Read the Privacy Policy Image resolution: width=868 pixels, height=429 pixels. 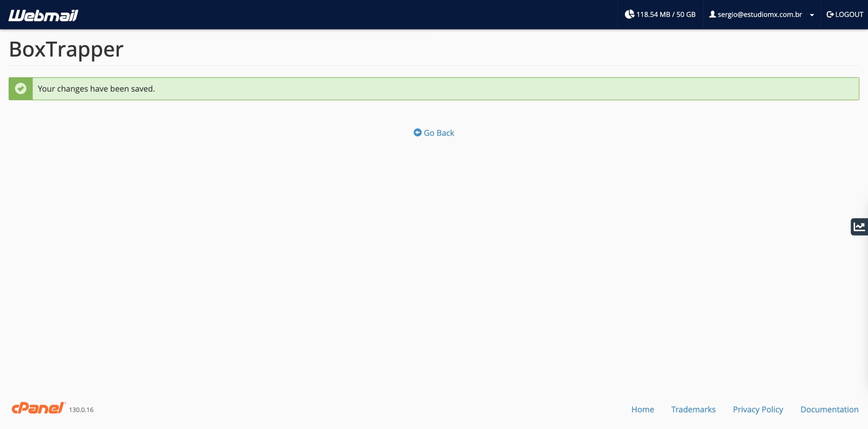click(758, 409)
